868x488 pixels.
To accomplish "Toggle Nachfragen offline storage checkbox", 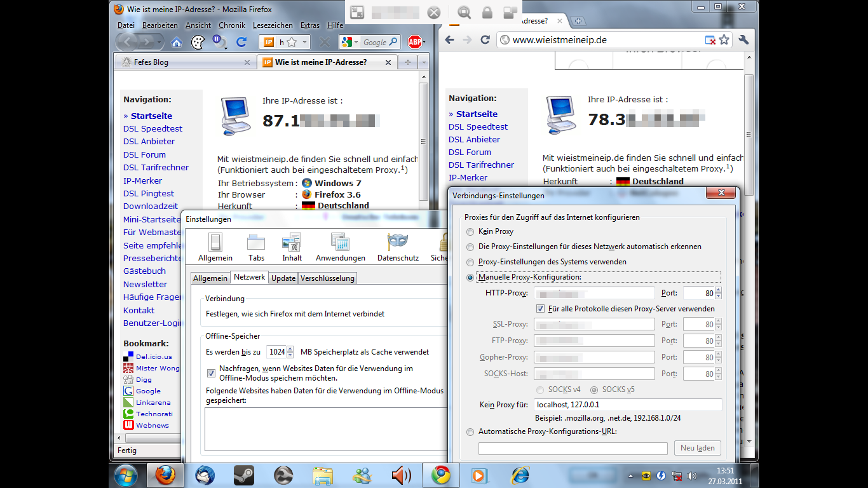I will point(211,374).
